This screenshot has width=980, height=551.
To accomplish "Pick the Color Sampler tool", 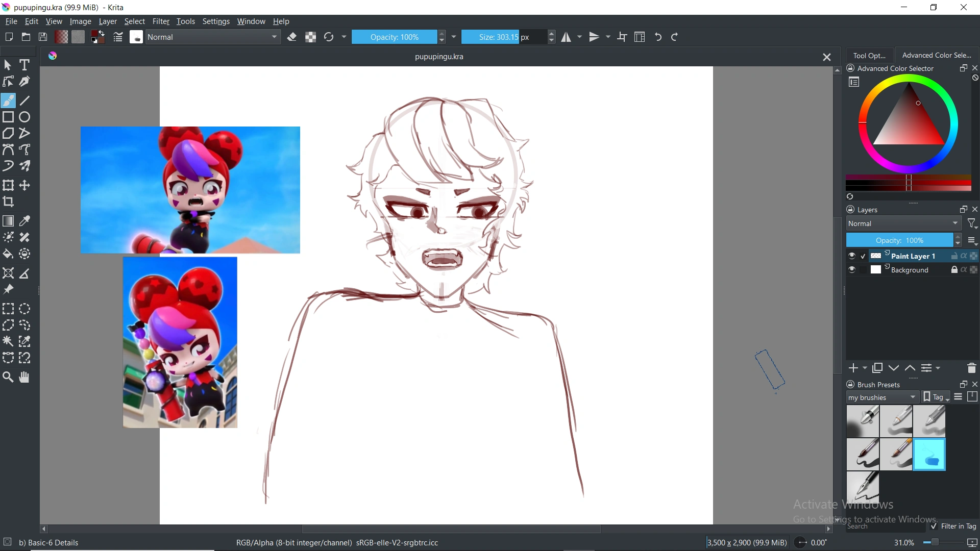I will pos(24,221).
